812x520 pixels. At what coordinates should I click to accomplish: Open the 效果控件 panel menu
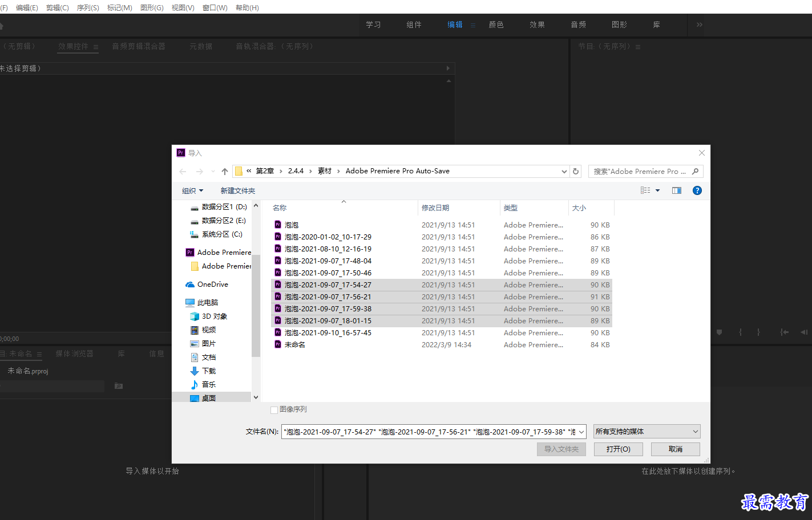click(96, 47)
